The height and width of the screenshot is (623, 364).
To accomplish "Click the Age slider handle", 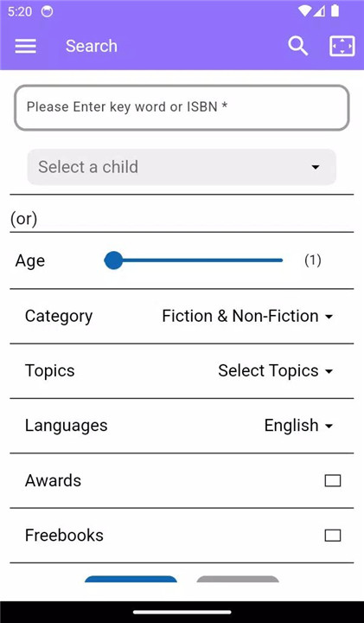I will pos(113,260).
